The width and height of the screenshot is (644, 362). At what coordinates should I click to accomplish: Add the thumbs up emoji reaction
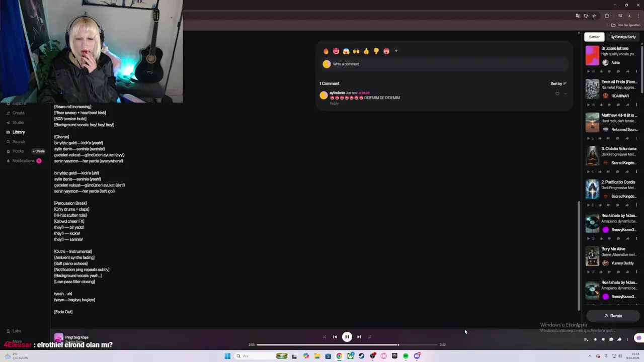click(366, 51)
